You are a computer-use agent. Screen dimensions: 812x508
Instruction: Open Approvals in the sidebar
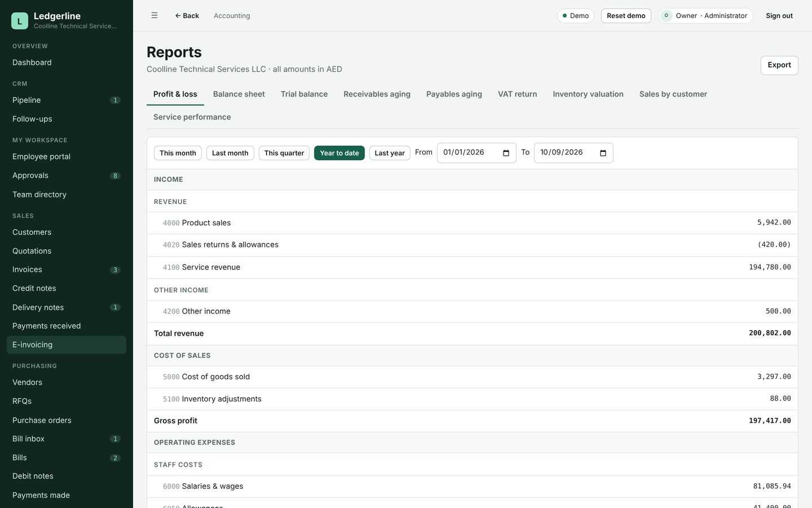pos(67,176)
